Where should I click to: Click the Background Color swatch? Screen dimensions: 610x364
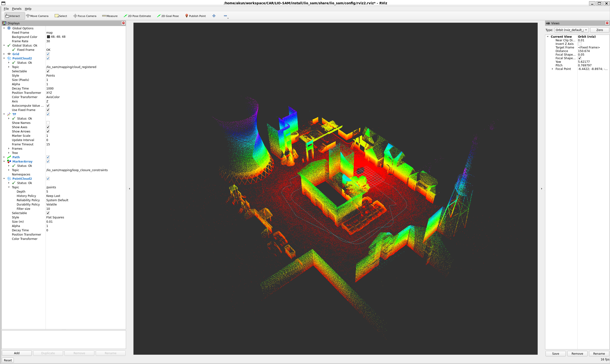tap(48, 37)
